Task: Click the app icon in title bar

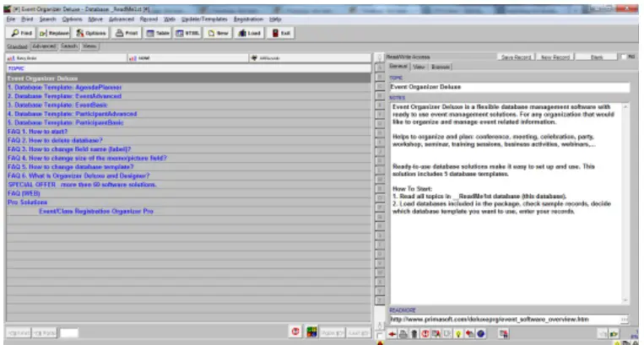Action: [7, 8]
